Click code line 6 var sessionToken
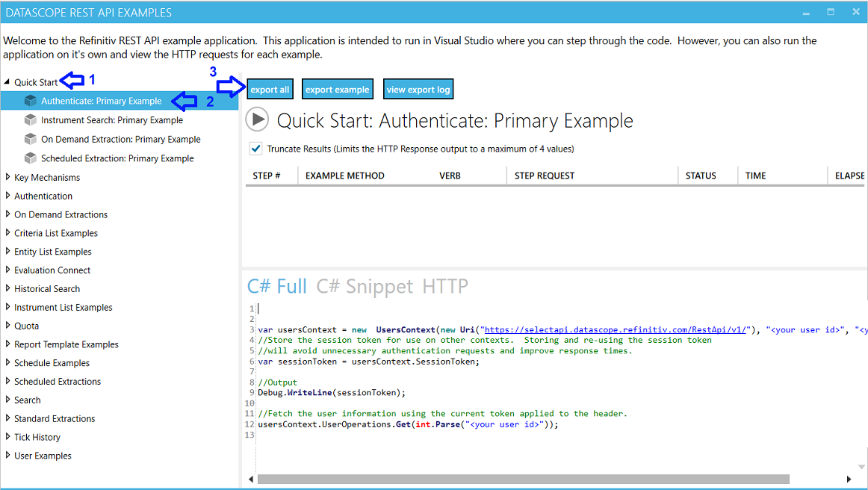This screenshot has width=868, height=490. coord(369,362)
